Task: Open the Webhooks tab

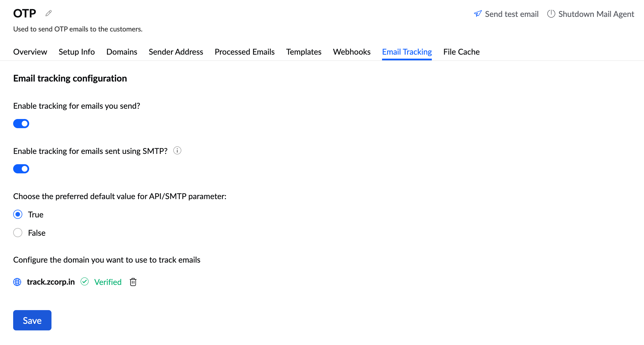Action: (351, 52)
